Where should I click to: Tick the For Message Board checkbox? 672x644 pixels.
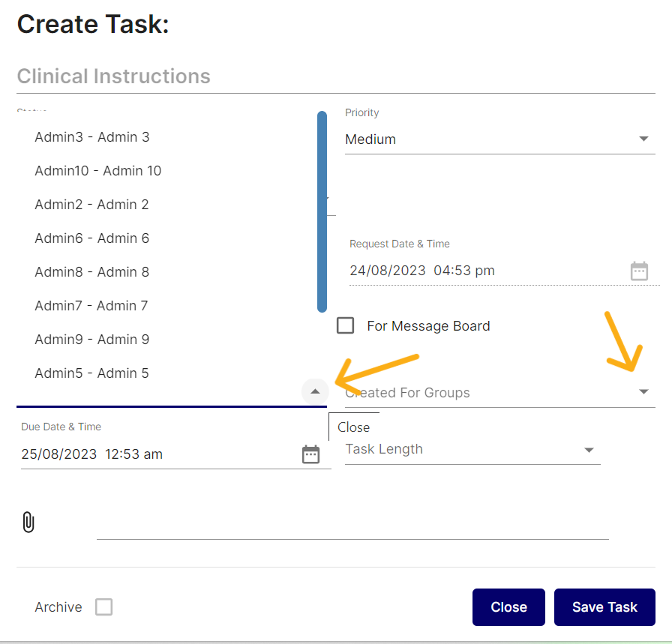346,326
